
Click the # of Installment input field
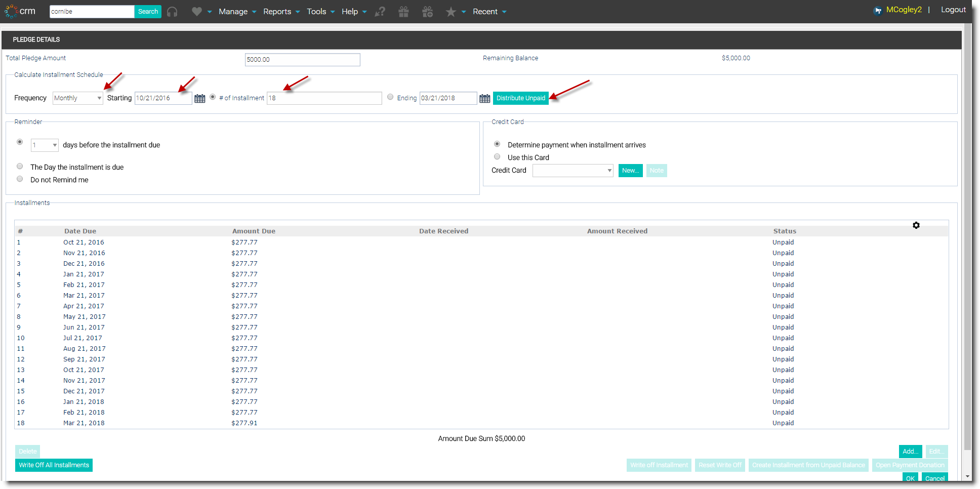pyautogui.click(x=324, y=98)
